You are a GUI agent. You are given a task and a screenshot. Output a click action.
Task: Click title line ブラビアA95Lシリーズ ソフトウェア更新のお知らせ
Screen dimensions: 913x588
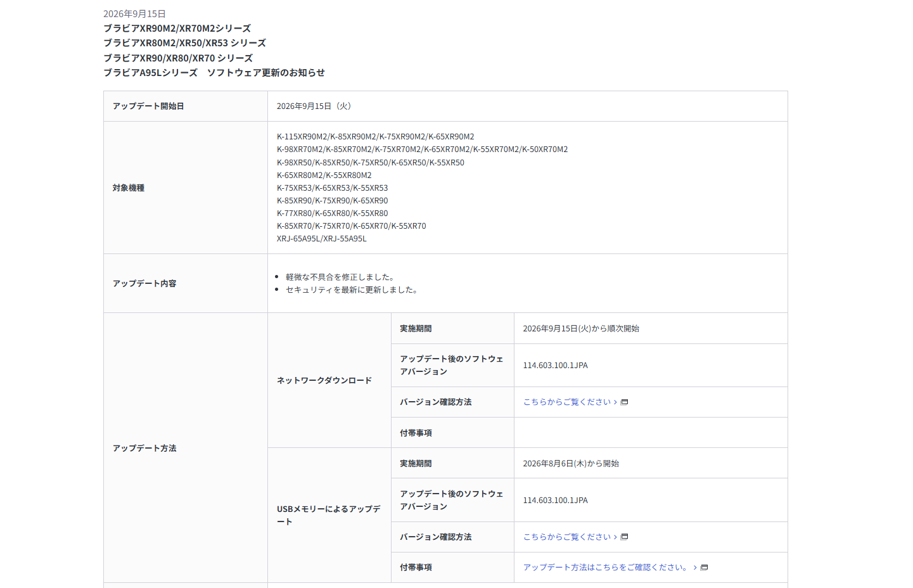(x=214, y=73)
